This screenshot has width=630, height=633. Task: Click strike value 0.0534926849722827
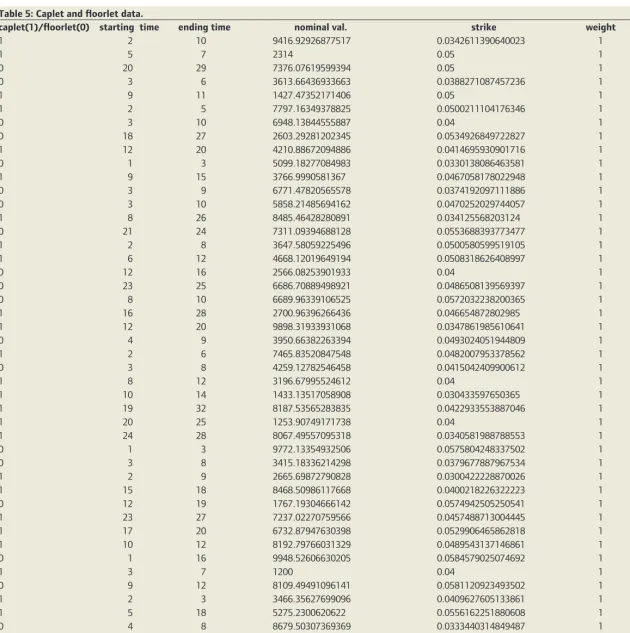[481, 136]
